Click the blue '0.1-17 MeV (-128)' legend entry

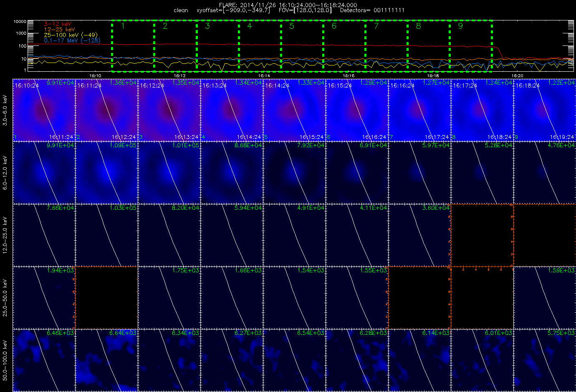[72, 40]
